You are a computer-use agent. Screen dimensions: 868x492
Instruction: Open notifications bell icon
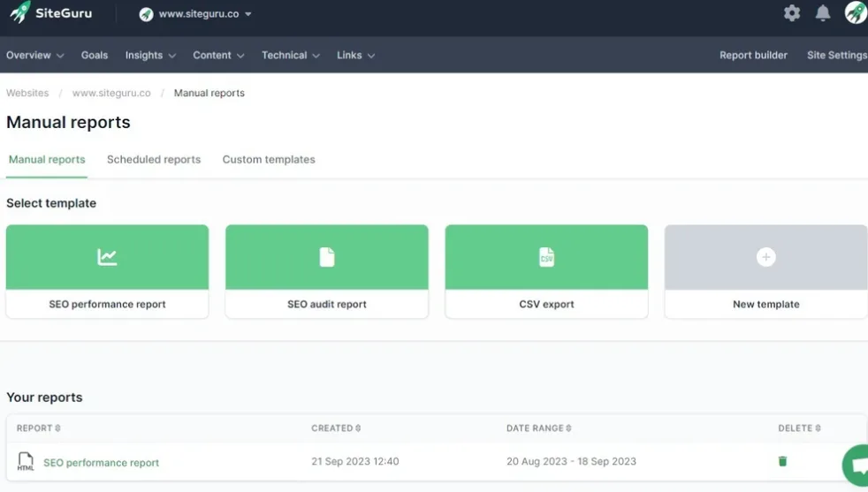point(823,13)
